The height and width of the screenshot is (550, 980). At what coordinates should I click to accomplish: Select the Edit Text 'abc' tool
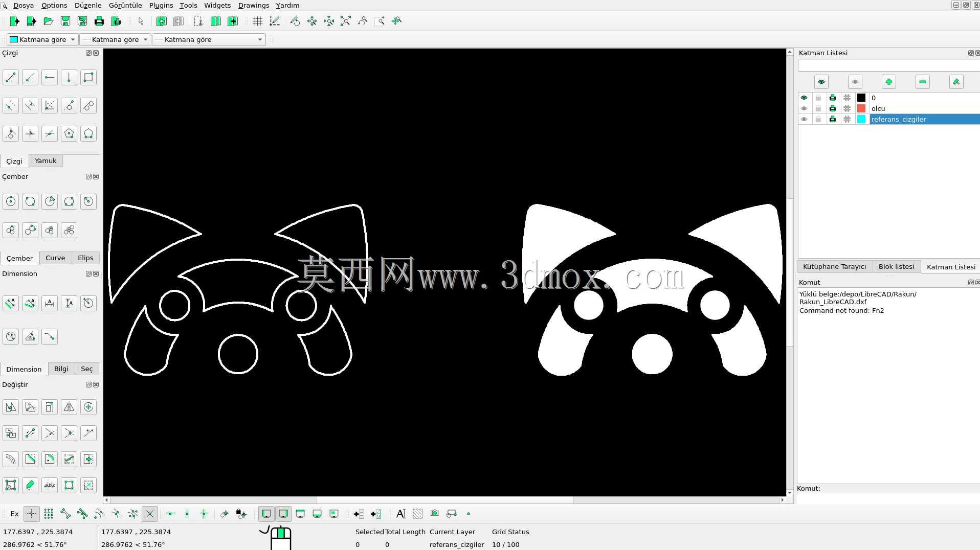pos(50,485)
